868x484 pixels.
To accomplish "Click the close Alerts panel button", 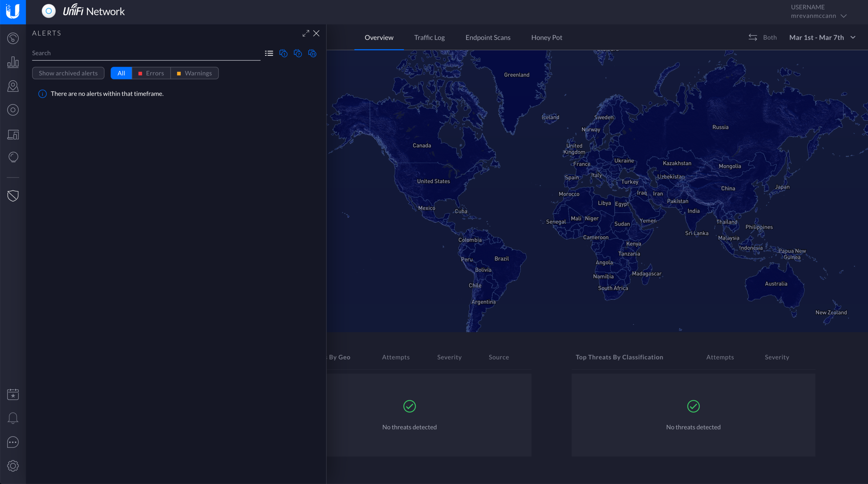I will 316,33.
